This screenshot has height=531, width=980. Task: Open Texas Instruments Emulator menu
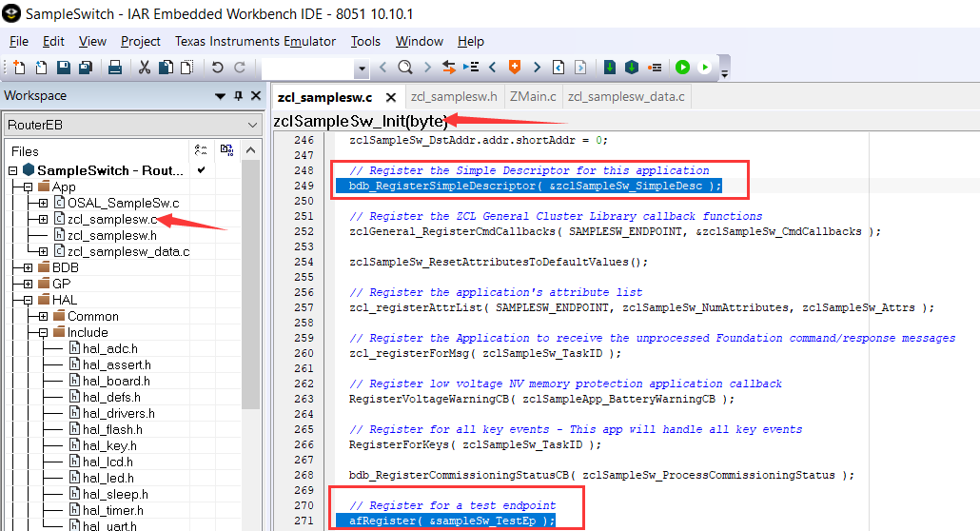[255, 41]
